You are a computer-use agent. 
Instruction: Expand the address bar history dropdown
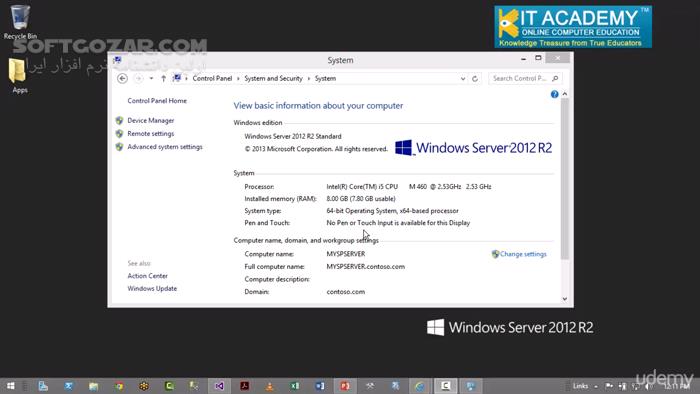(x=462, y=79)
